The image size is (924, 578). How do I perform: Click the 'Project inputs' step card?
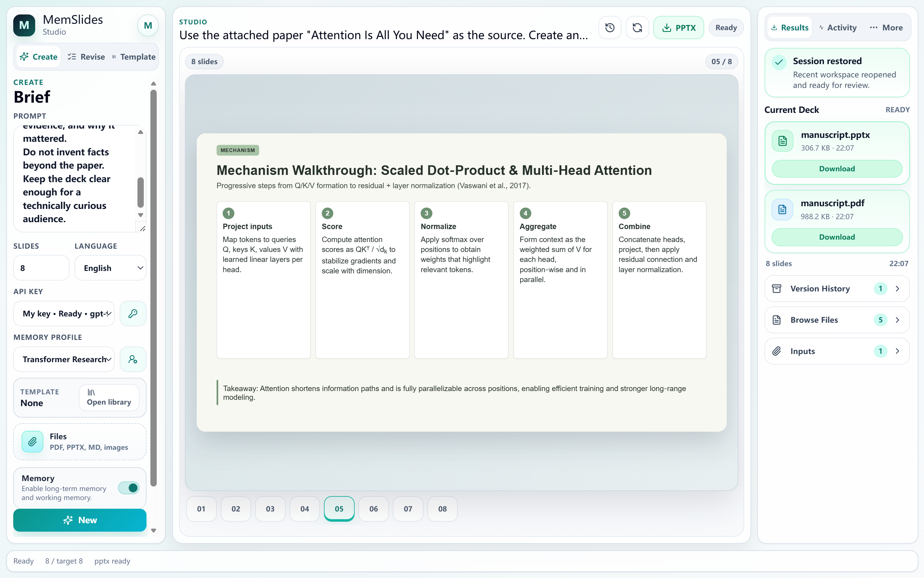pos(263,280)
